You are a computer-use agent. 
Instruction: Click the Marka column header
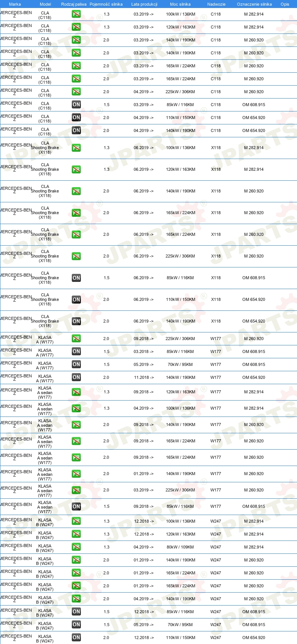point(15,4)
